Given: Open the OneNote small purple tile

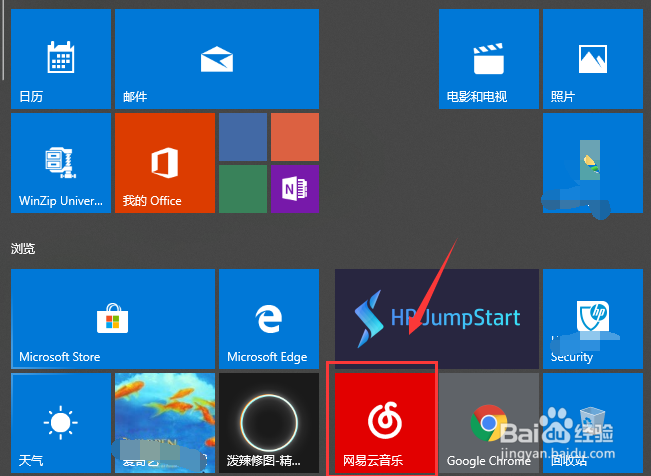Looking at the screenshot, I should click(x=295, y=189).
